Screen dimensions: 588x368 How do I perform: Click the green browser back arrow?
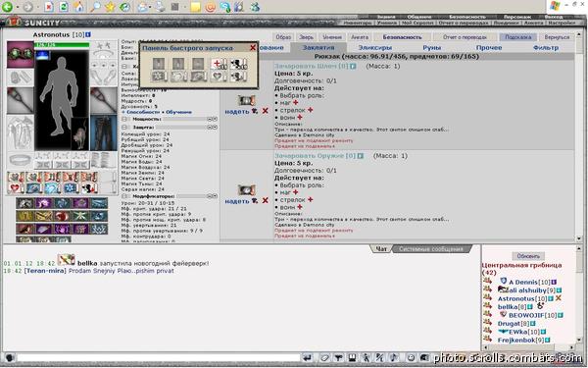8,7
